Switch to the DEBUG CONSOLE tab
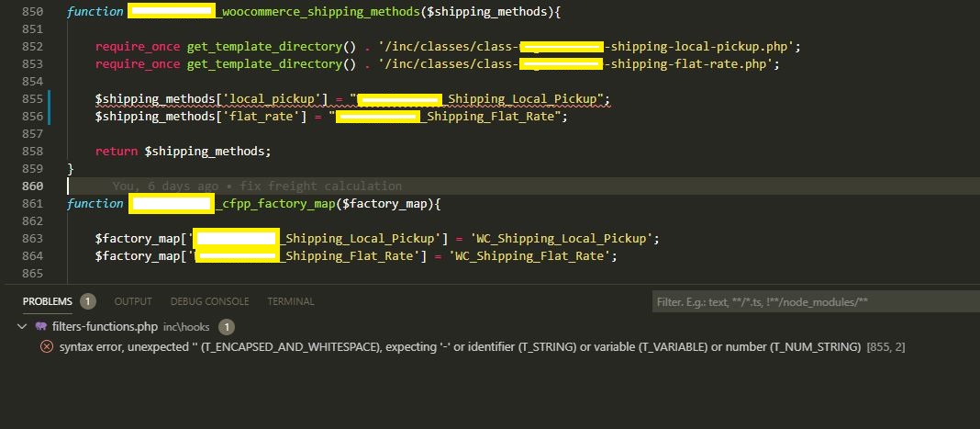Image resolution: width=980 pixels, height=429 pixels. coord(209,301)
